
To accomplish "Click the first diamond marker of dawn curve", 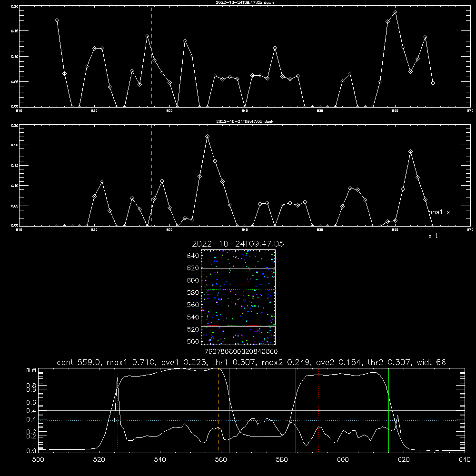I will 57,20.
